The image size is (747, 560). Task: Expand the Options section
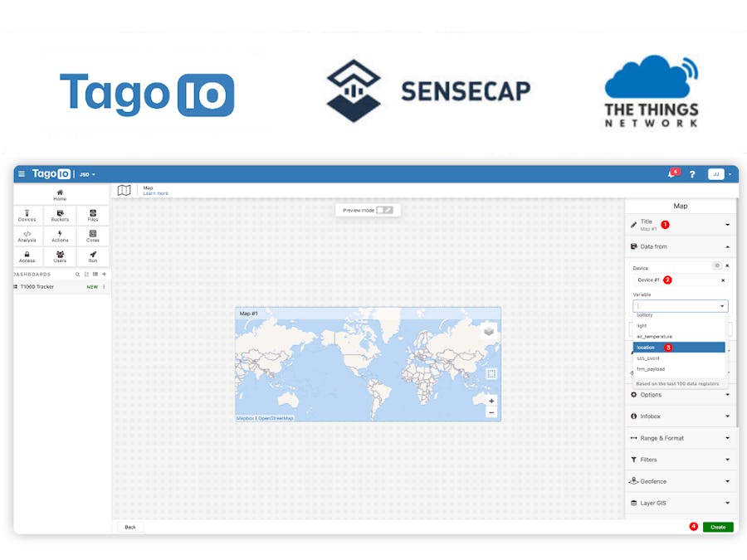pos(681,395)
